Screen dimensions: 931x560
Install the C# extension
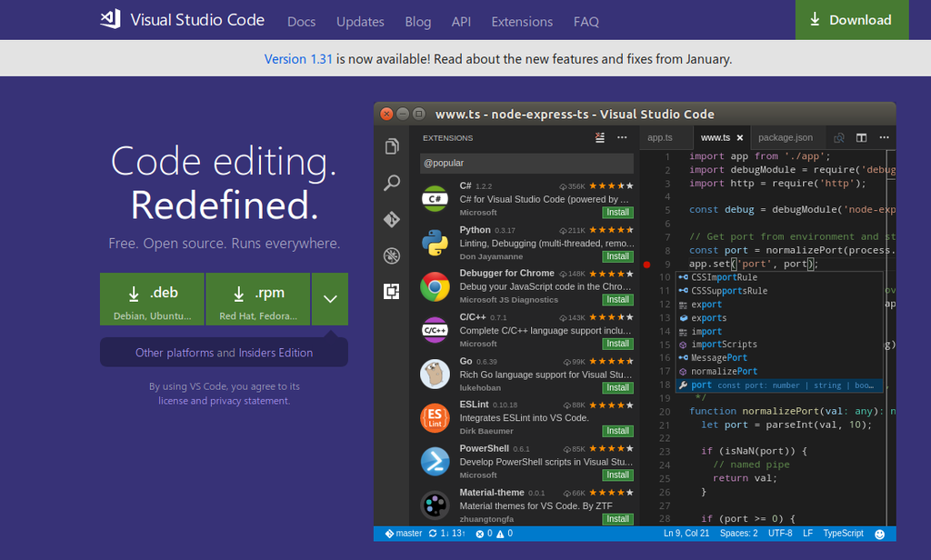coord(617,212)
